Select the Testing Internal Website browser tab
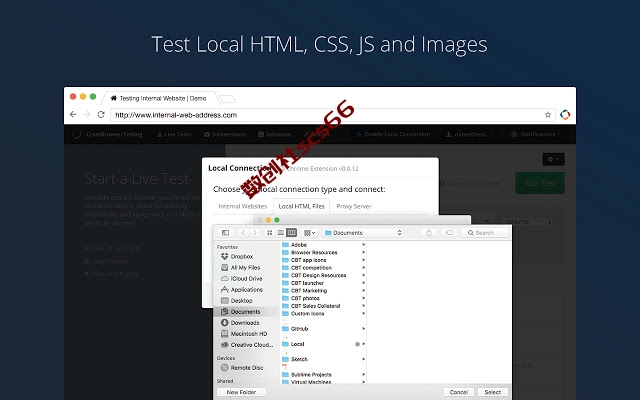Screen dimensions: 640x400 click(160, 98)
